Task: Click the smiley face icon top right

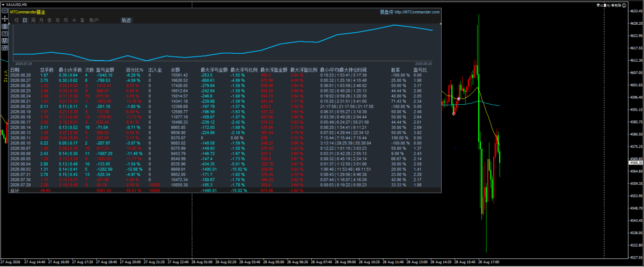Action: pyautogui.click(x=624, y=5)
